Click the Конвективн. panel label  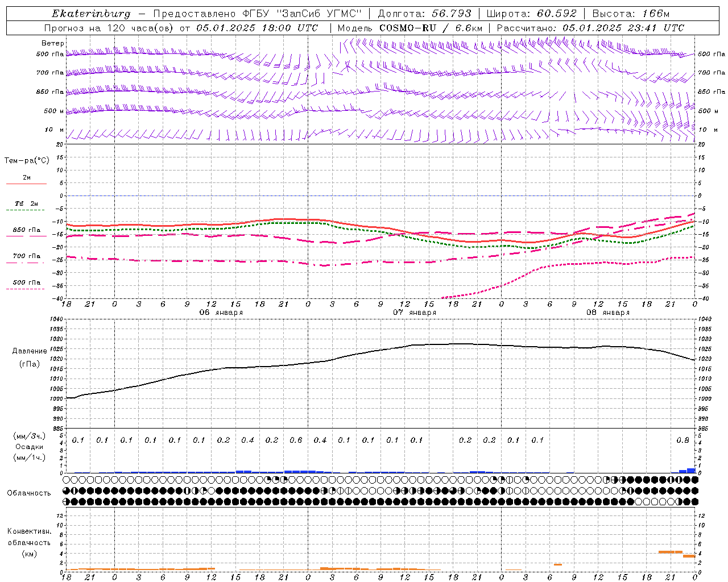click(x=29, y=531)
